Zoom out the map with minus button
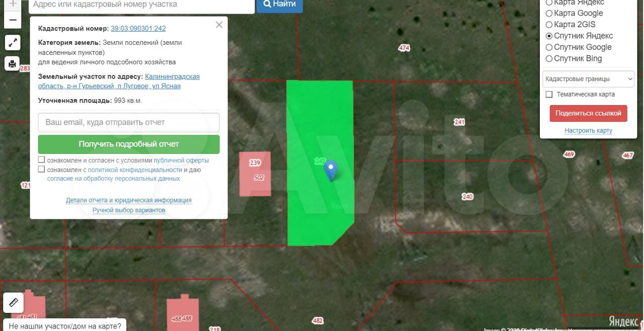The height and width of the screenshot is (331, 644). [13, 20]
